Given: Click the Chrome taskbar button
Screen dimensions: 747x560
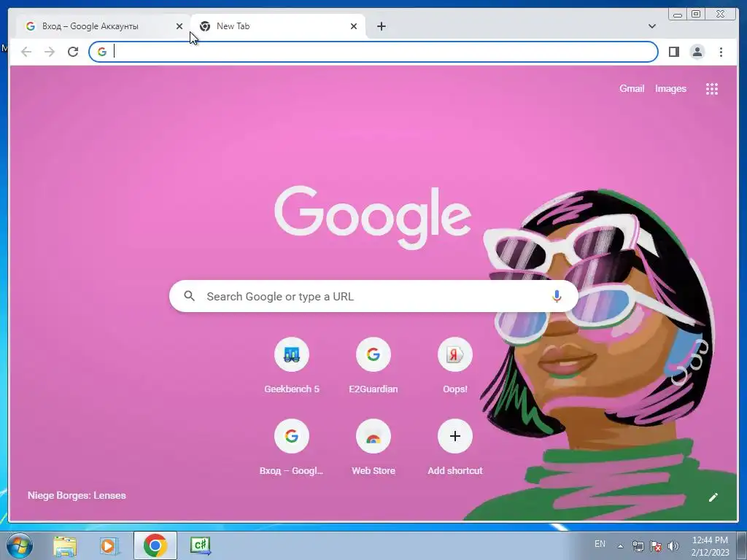Looking at the screenshot, I should [x=155, y=545].
